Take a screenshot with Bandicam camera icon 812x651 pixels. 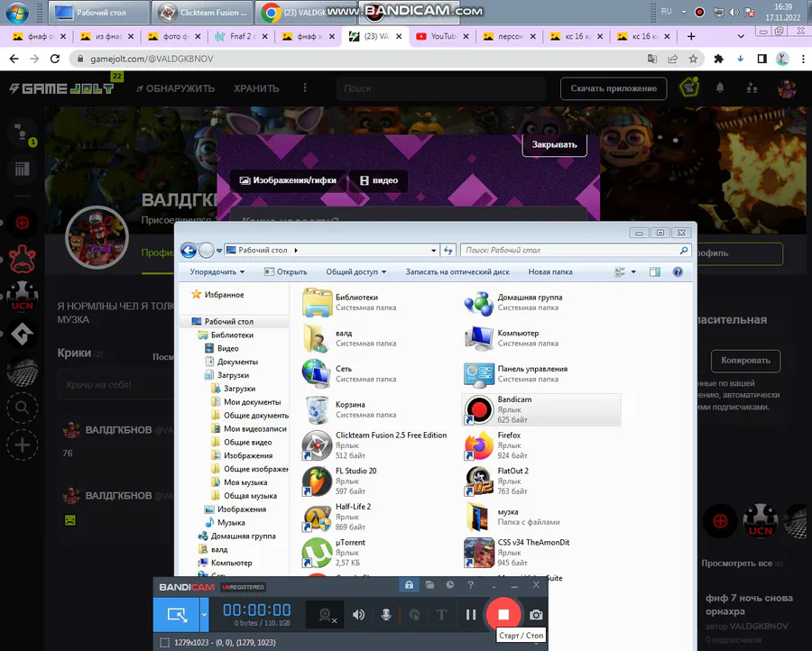(536, 615)
